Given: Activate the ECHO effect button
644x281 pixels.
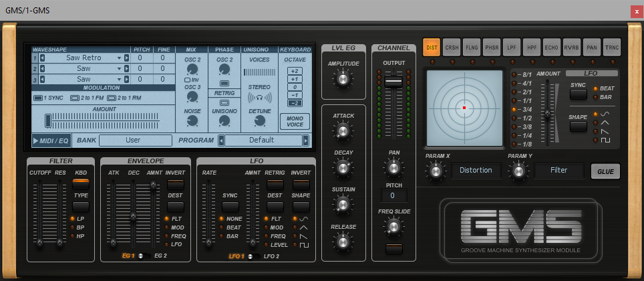Looking at the screenshot, I should click(552, 48).
